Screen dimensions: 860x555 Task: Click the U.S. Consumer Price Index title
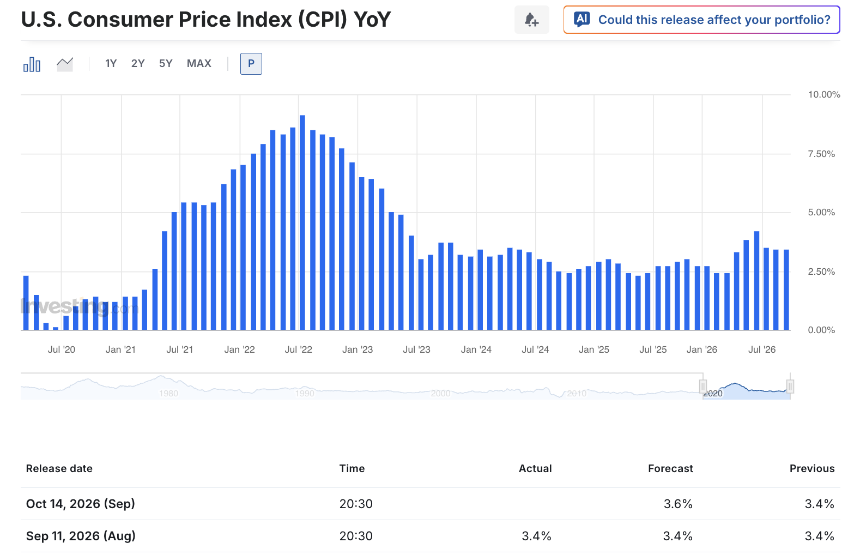(x=206, y=20)
